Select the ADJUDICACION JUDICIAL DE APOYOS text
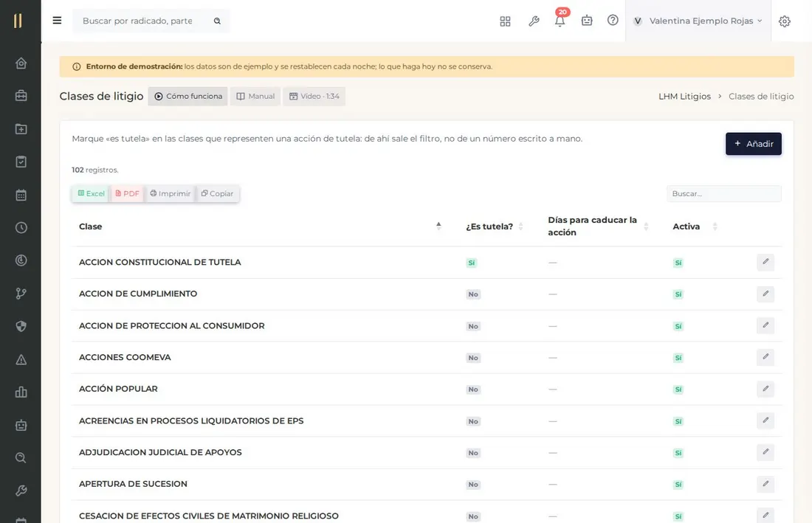812x523 pixels. point(160,453)
